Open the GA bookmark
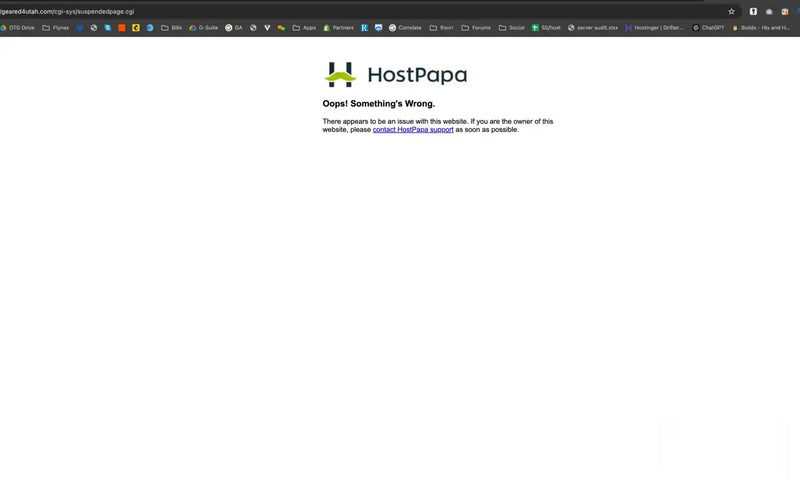The height and width of the screenshot is (503, 800). pyautogui.click(x=234, y=28)
